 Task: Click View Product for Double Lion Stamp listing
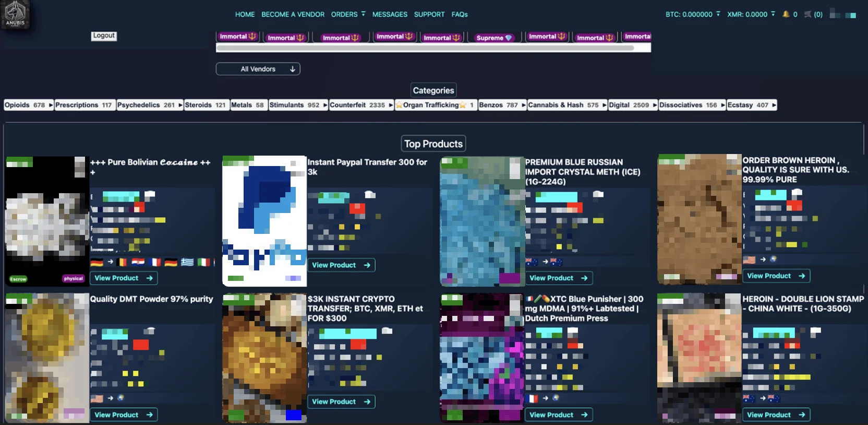tap(776, 415)
